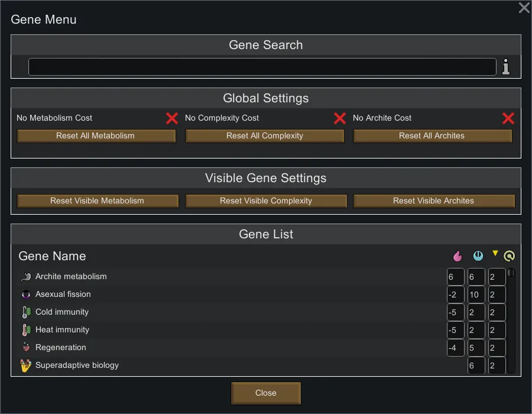Toggle the No Metabolism Cost option

pos(171,118)
